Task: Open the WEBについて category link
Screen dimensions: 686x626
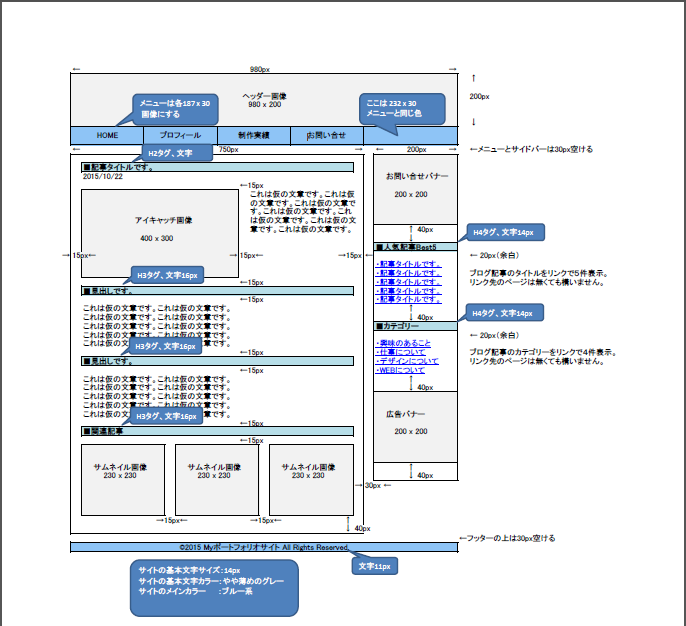Action: click(x=400, y=370)
